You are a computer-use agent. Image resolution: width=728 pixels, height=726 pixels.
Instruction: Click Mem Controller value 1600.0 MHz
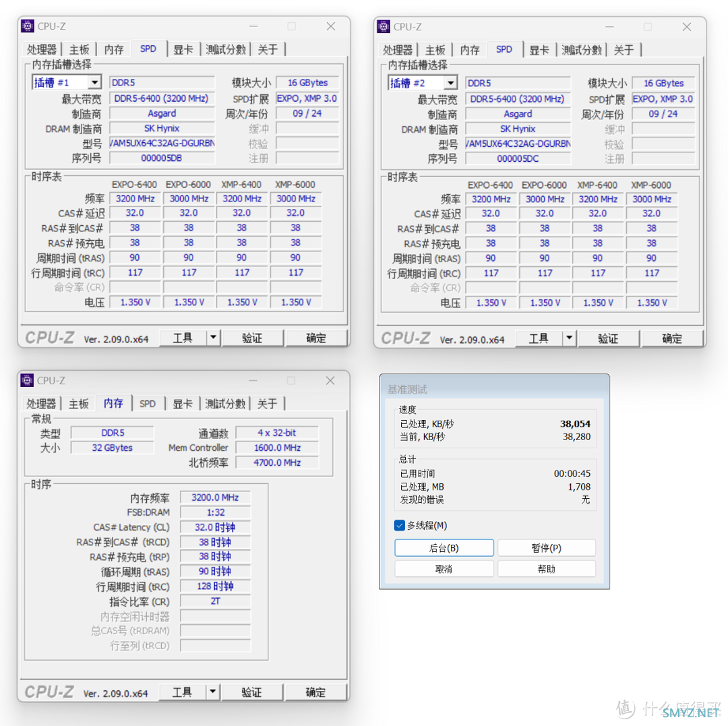(277, 448)
